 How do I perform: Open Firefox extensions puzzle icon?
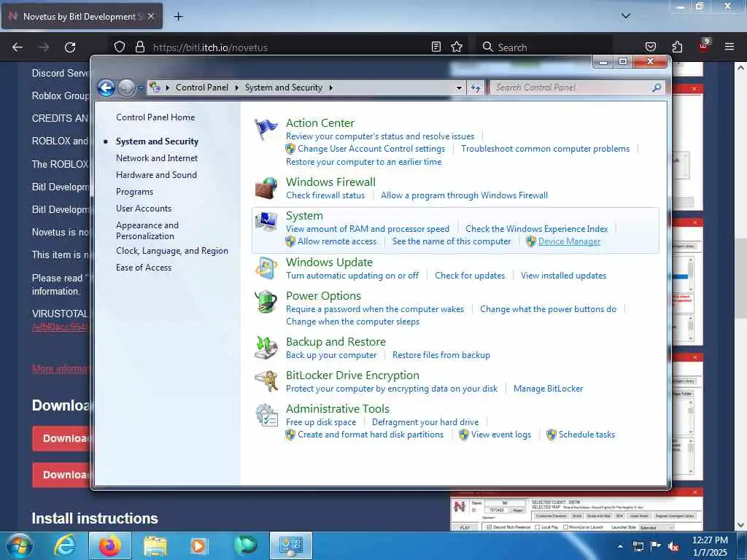[677, 47]
